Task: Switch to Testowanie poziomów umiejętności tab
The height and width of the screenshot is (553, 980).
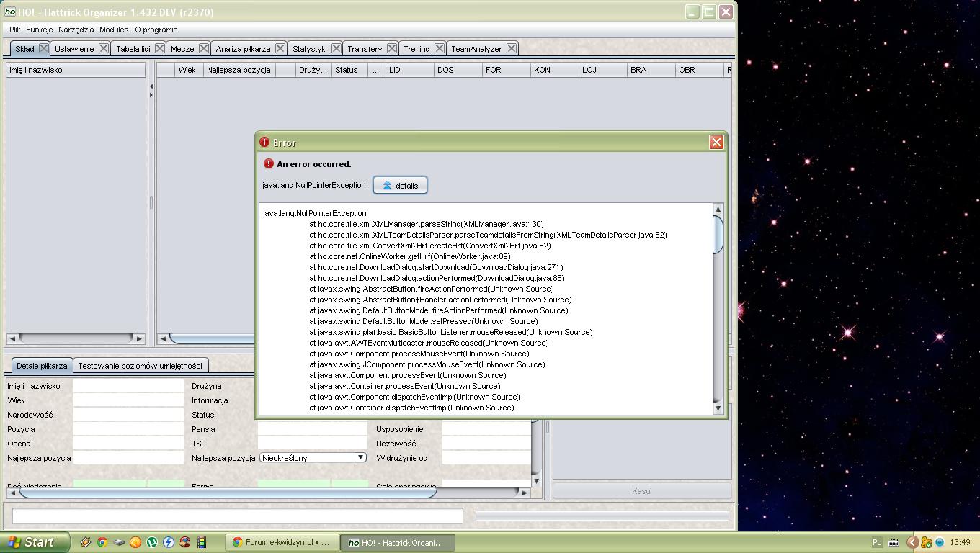Action: (x=140, y=366)
